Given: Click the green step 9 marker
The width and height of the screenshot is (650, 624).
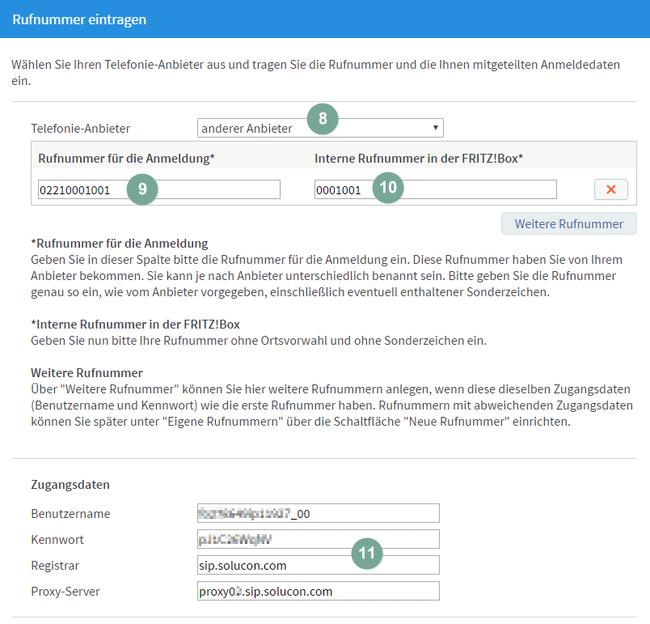Looking at the screenshot, I should coord(143,190).
